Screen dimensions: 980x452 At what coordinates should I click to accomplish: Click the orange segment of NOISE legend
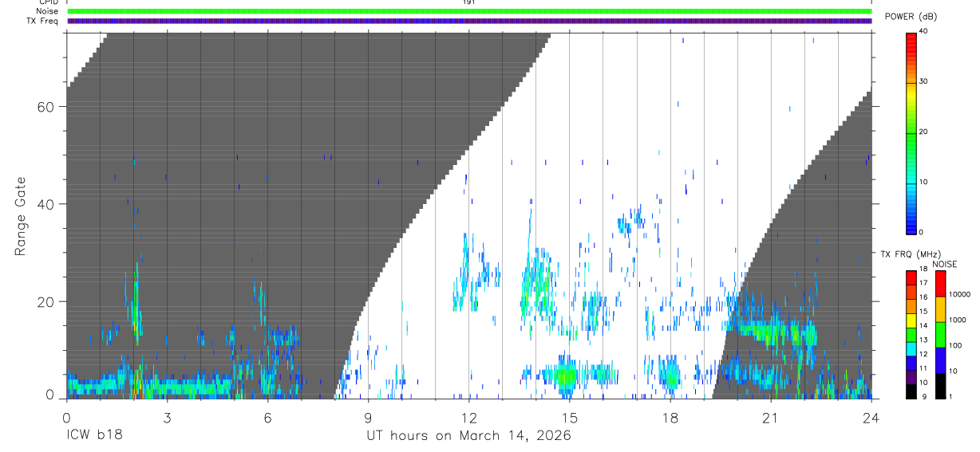(x=940, y=309)
